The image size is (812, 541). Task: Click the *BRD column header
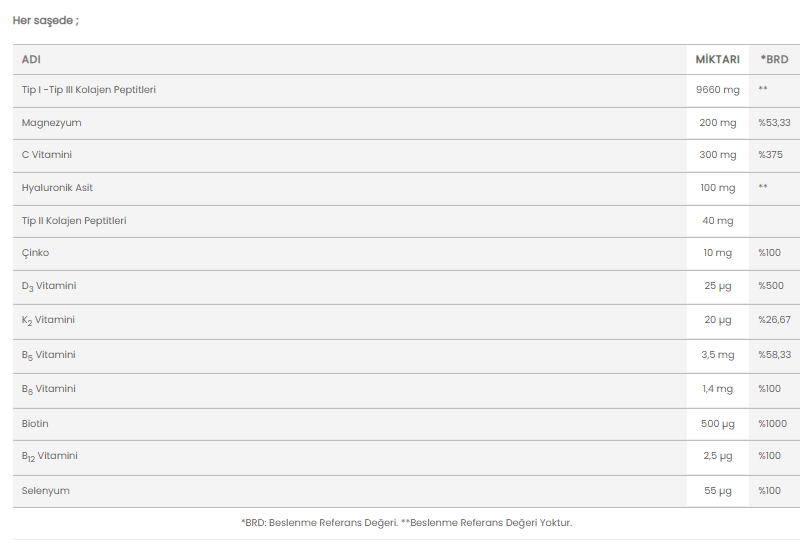(x=774, y=60)
